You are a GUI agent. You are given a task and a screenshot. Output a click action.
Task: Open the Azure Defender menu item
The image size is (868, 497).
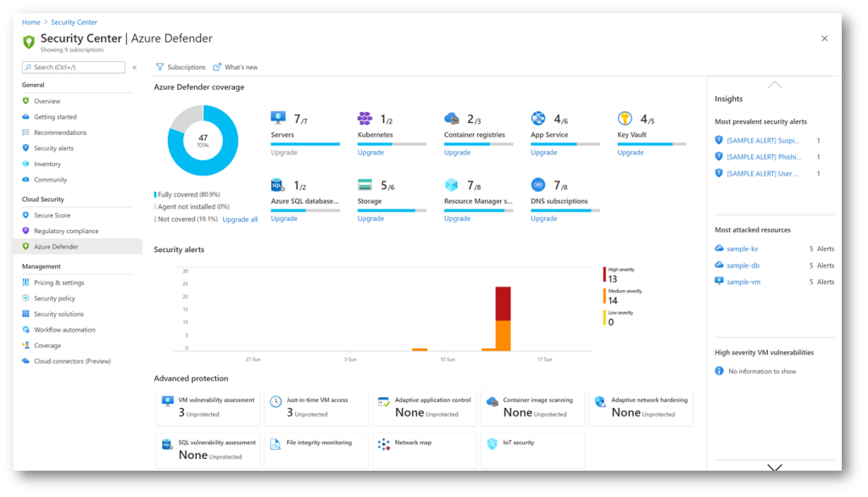point(77,247)
